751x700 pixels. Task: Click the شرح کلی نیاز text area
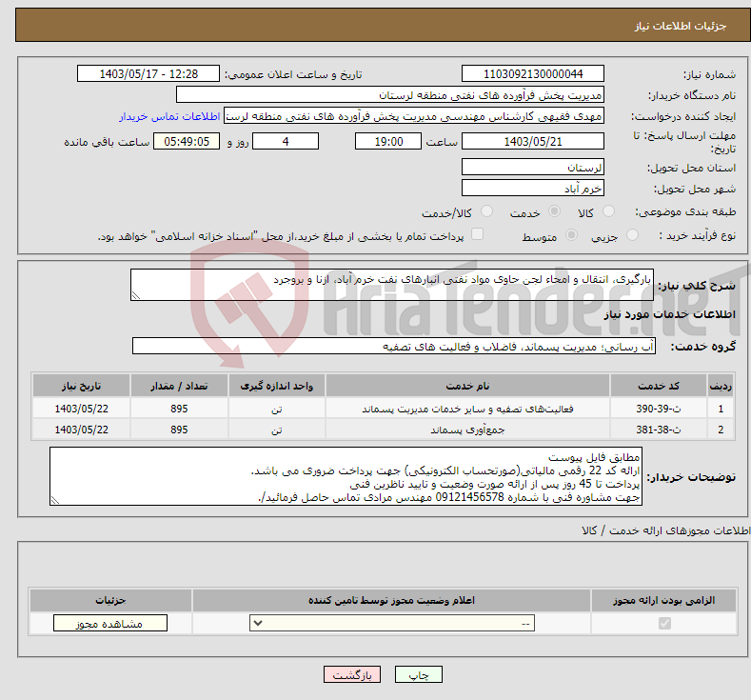click(x=392, y=285)
